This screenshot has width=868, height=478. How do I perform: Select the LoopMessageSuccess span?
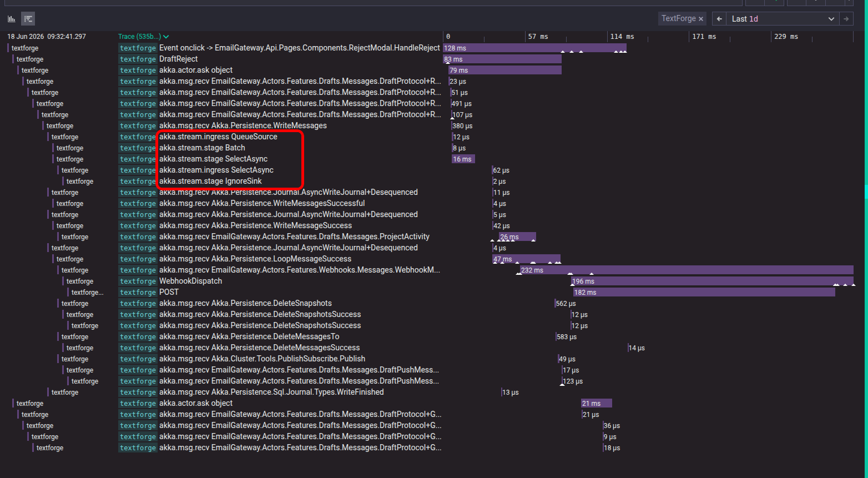255,259
